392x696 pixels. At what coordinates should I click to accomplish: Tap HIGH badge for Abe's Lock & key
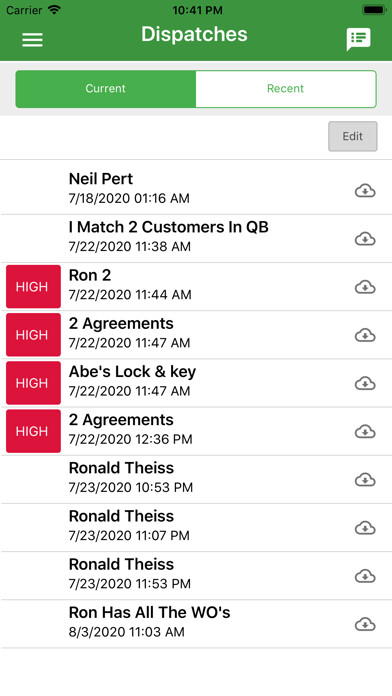click(x=33, y=383)
